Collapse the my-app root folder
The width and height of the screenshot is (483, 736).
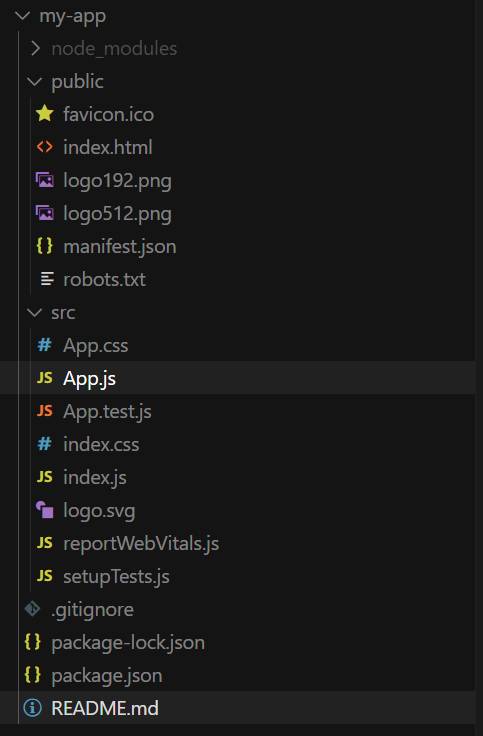point(23,15)
